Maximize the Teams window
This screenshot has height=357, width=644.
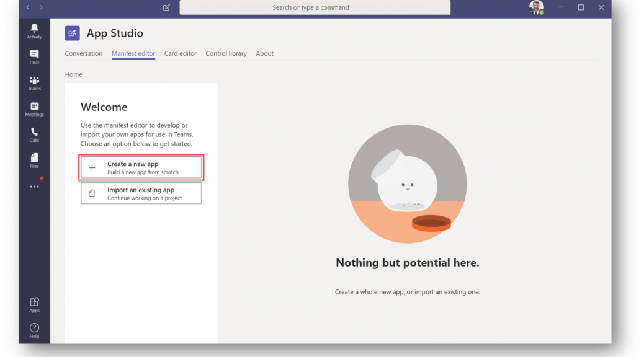581,7
